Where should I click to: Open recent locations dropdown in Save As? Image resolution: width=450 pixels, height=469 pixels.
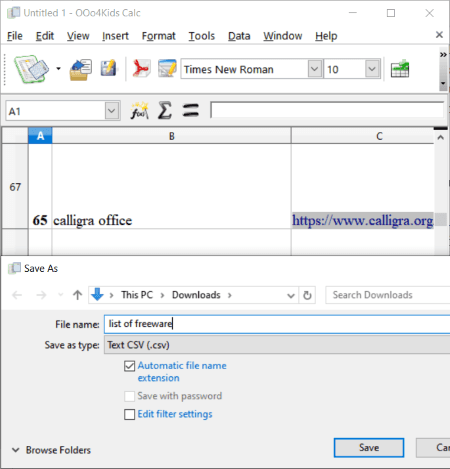60,295
